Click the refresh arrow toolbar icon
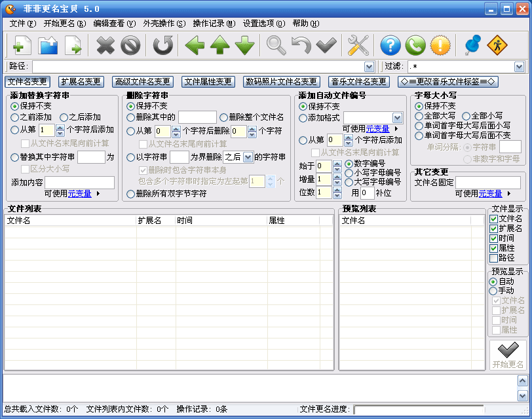Viewport: 532px width, 419px height. coord(163,46)
